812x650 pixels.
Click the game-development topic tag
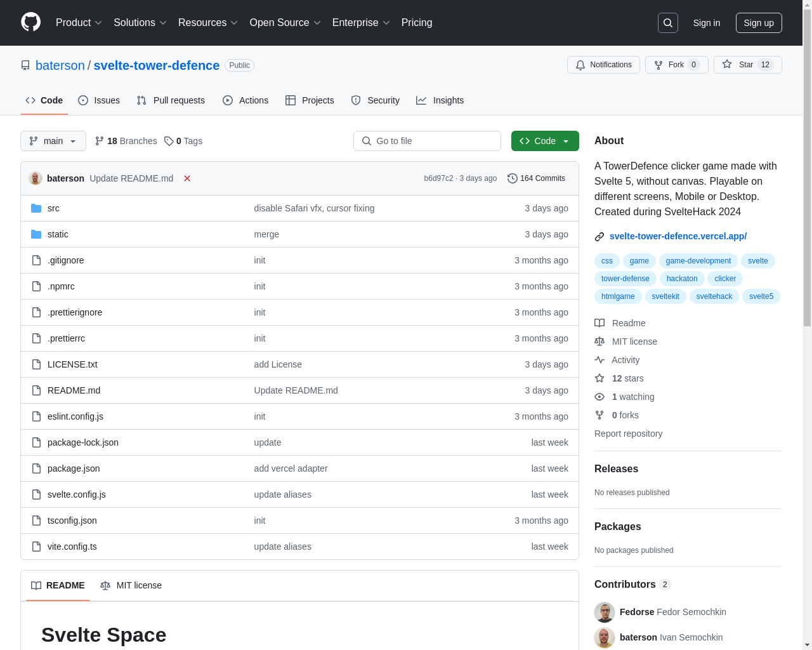[x=698, y=261]
